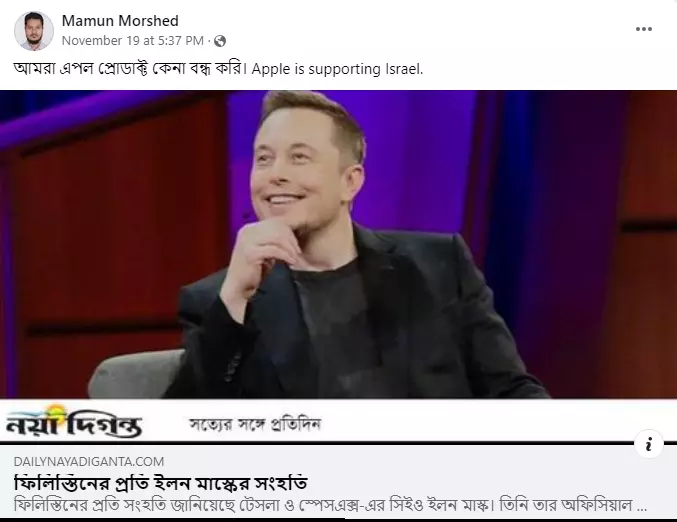Screen dimensions: 677x522
Task: Click the globe public audience icon
Action: coord(220,41)
